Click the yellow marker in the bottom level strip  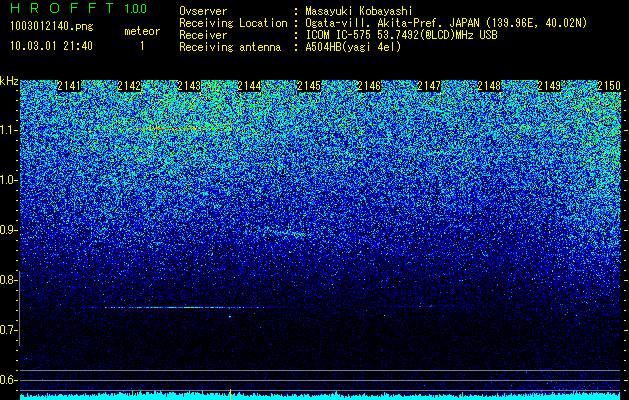click(x=230, y=394)
